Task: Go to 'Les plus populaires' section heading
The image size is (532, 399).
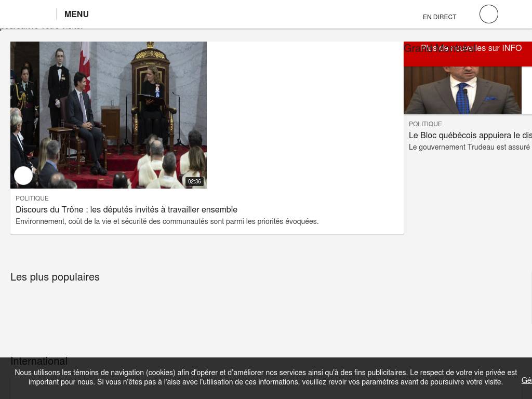Action: click(x=55, y=277)
